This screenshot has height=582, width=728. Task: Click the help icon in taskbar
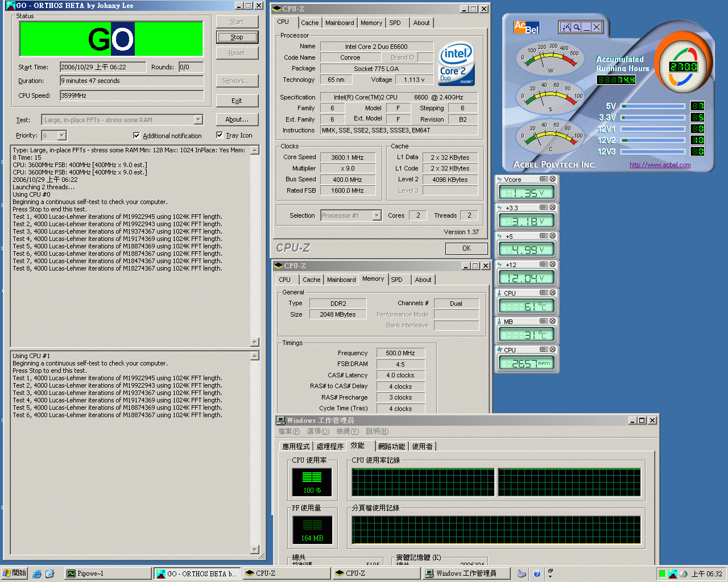537,574
